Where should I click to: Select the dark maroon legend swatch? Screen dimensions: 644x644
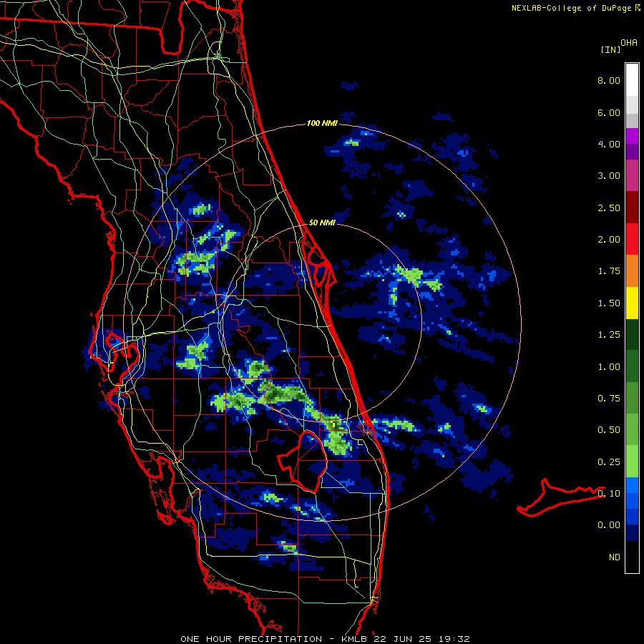pyautogui.click(x=632, y=208)
